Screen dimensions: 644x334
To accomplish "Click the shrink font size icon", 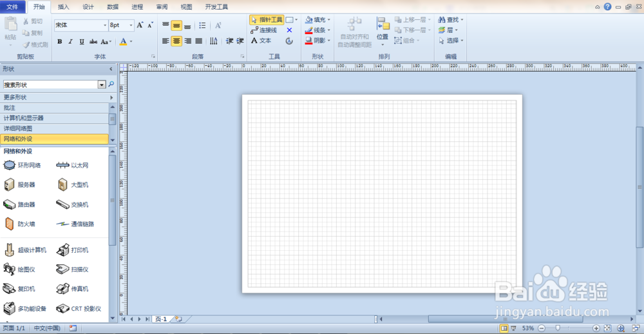I will point(150,25).
